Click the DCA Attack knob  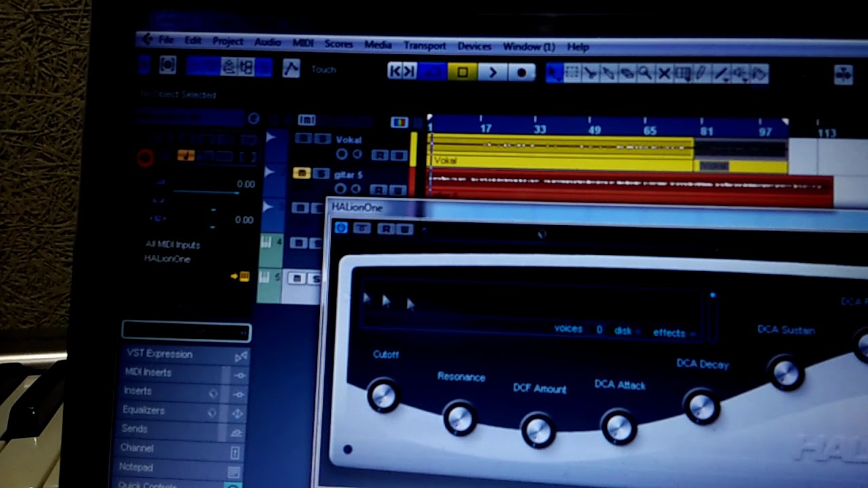[x=618, y=427]
